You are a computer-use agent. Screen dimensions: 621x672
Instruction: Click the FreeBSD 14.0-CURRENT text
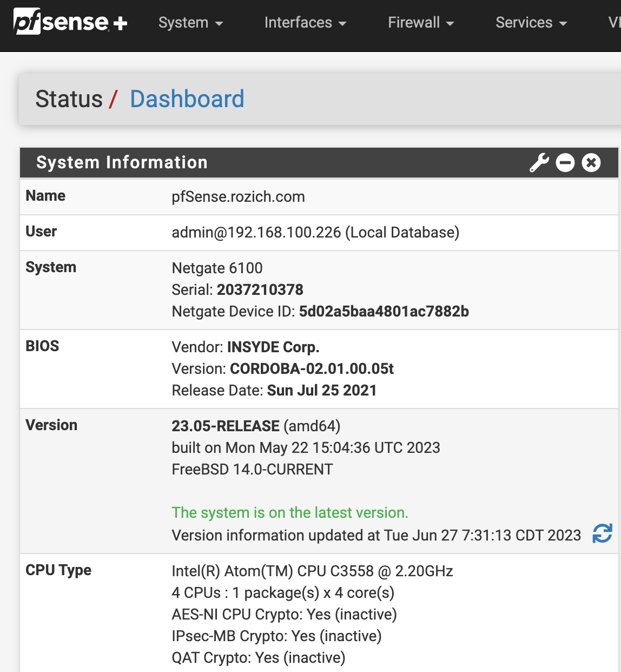click(253, 469)
